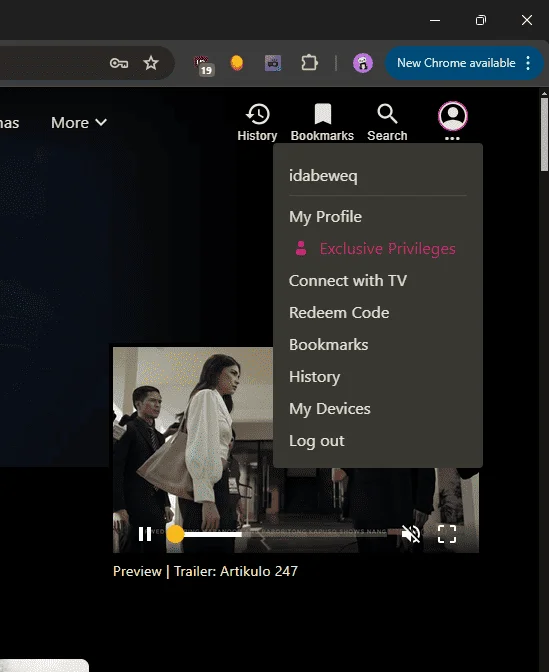Viewport: 549px width, 672px height.
Task: Bookmark this page with the star icon
Action: (150, 63)
